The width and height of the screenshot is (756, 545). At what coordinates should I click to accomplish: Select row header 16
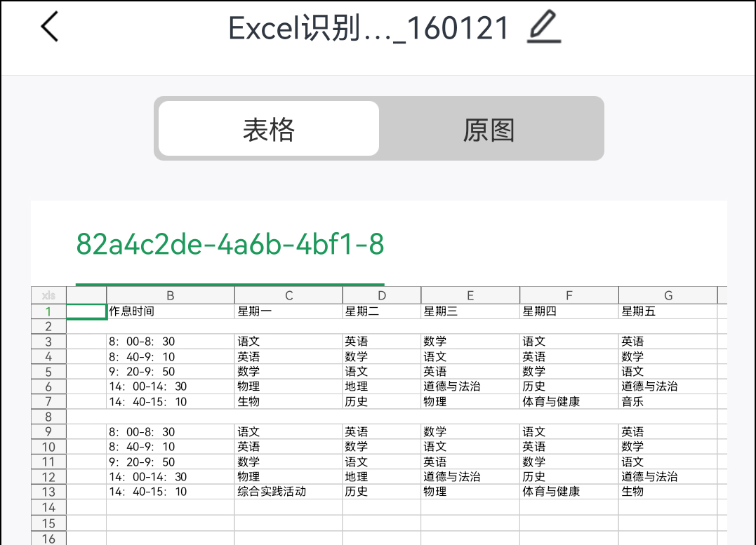click(48, 538)
